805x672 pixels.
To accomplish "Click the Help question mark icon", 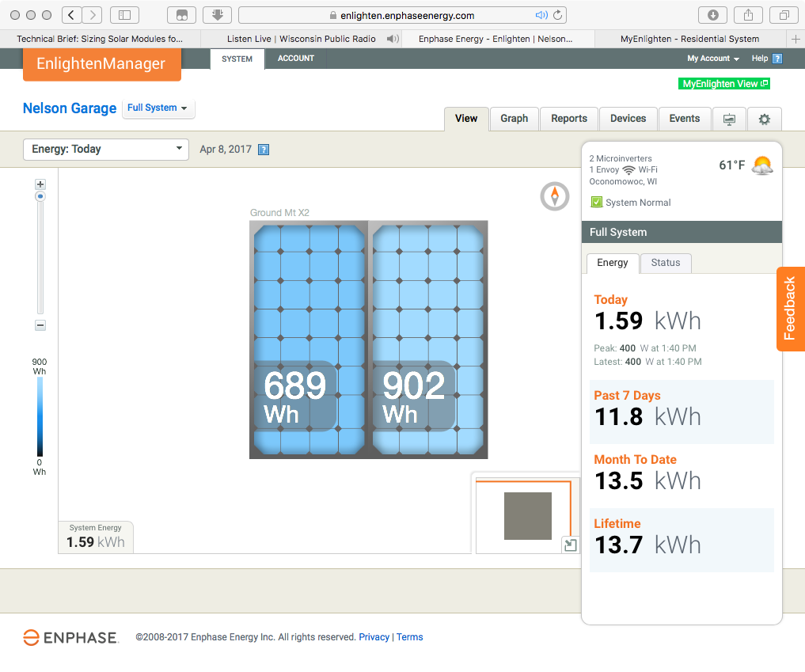I will (777, 59).
